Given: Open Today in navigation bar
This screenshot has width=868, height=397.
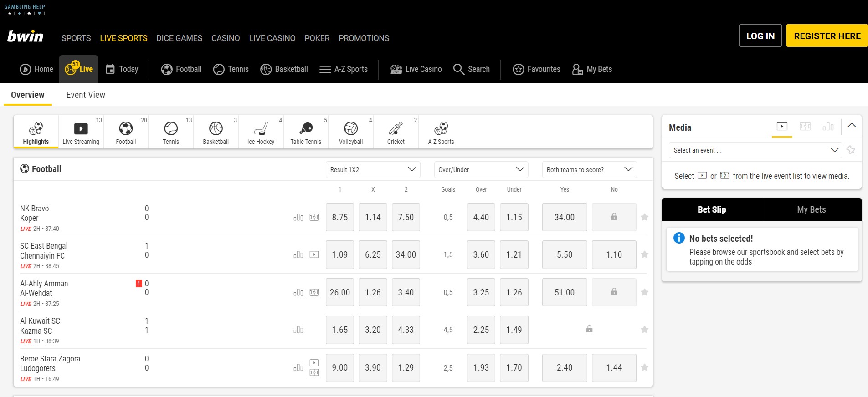Looking at the screenshot, I should pyautogui.click(x=122, y=69).
